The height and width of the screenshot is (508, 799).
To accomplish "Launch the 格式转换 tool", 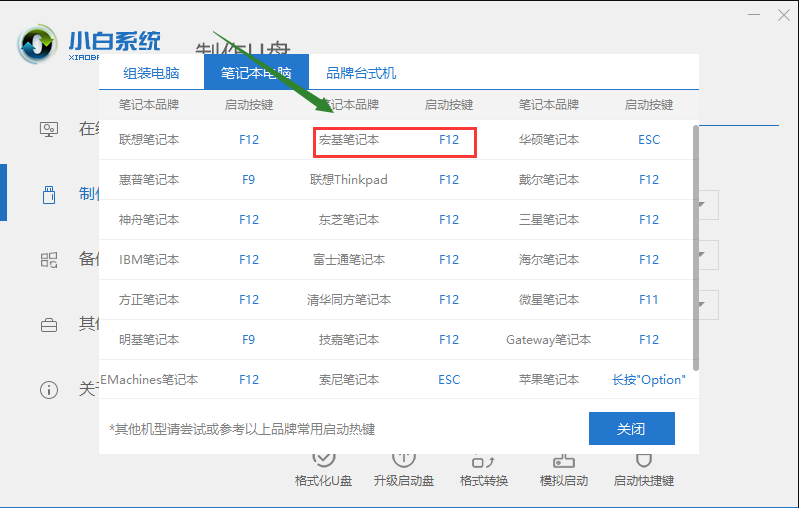I will tap(484, 459).
